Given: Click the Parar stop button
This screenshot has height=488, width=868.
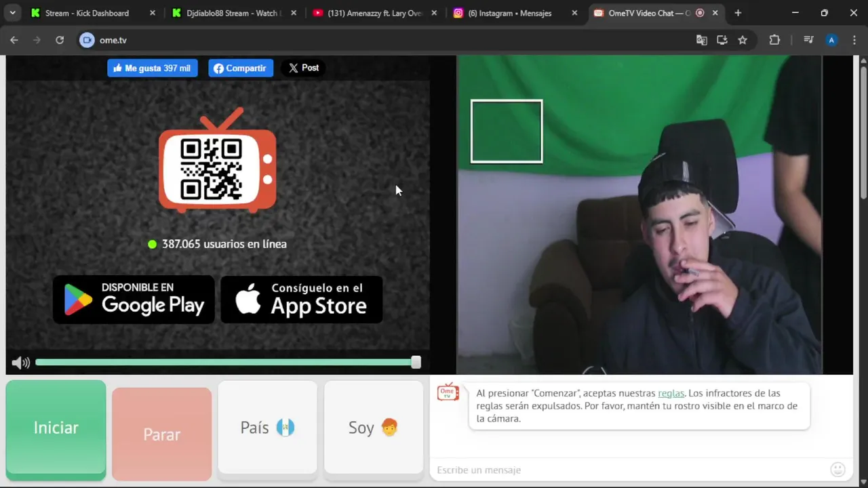Looking at the screenshot, I should tap(161, 434).
